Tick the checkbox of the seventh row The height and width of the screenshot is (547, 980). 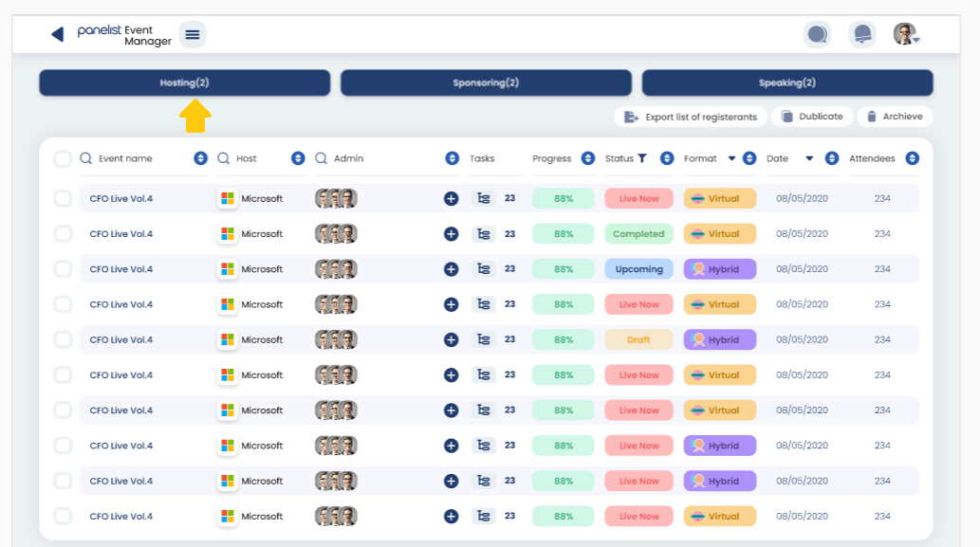[x=63, y=410]
